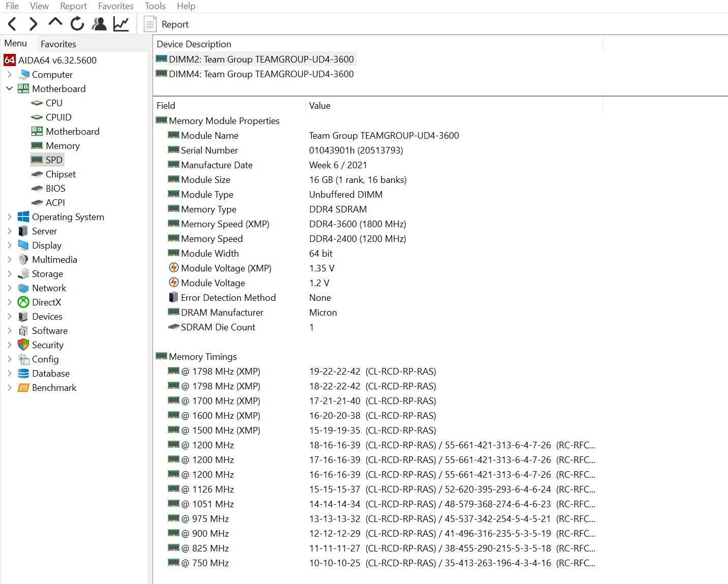The width and height of the screenshot is (728, 584).
Task: Click the Security shield icon
Action: click(23, 345)
